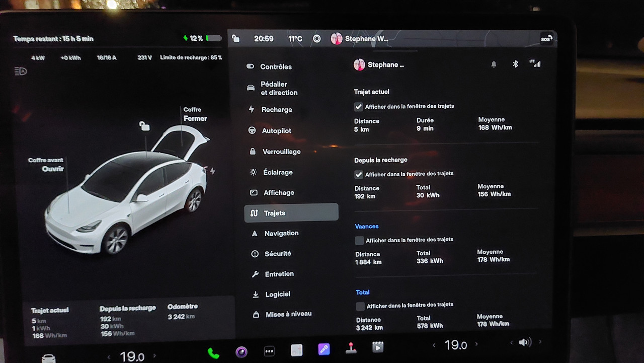
Task: Tap the car icon in bottom bar
Action: tap(48, 358)
